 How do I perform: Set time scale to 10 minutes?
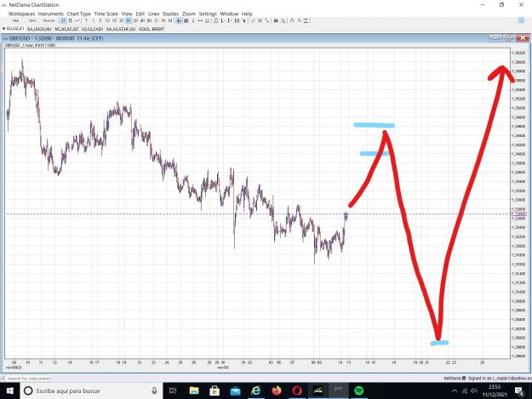[x=107, y=20]
